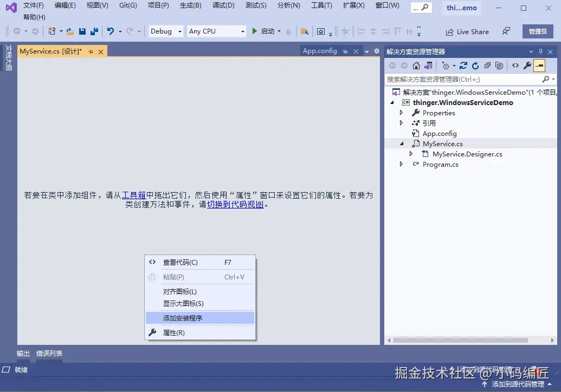Open the 生成(B) build menu
The height and width of the screenshot is (392, 561).
pos(191,5)
